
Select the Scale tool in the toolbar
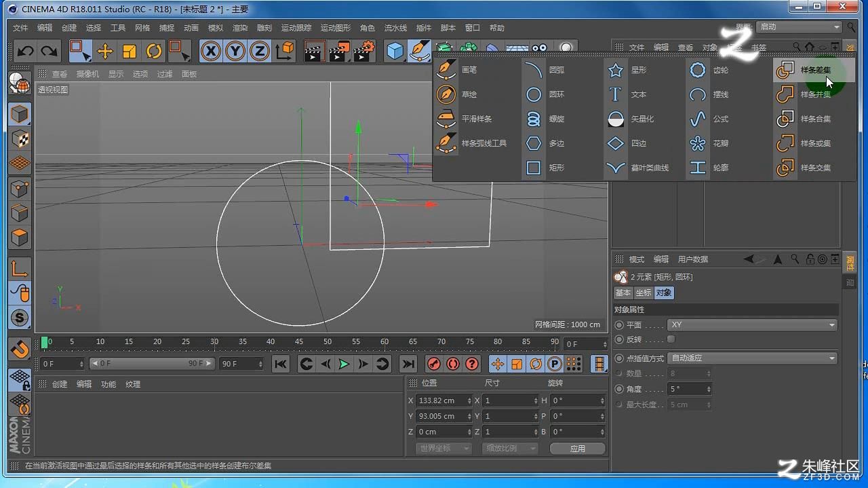pyautogui.click(x=130, y=51)
